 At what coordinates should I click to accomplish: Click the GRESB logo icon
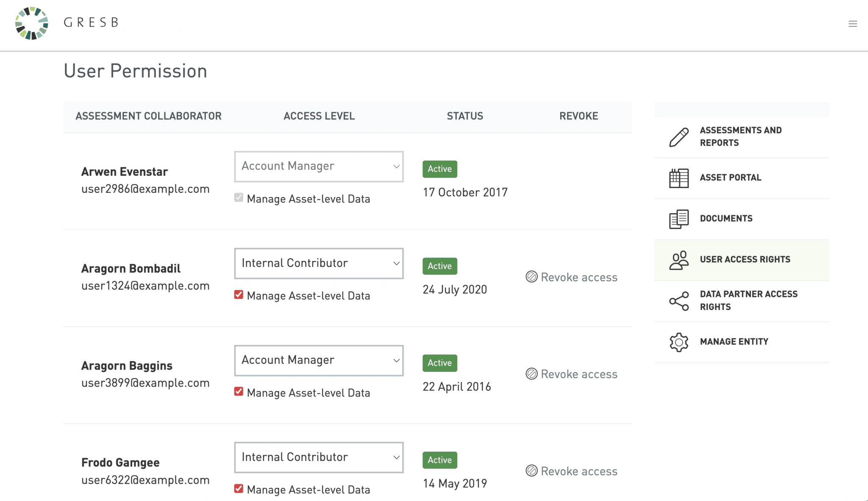tap(32, 23)
